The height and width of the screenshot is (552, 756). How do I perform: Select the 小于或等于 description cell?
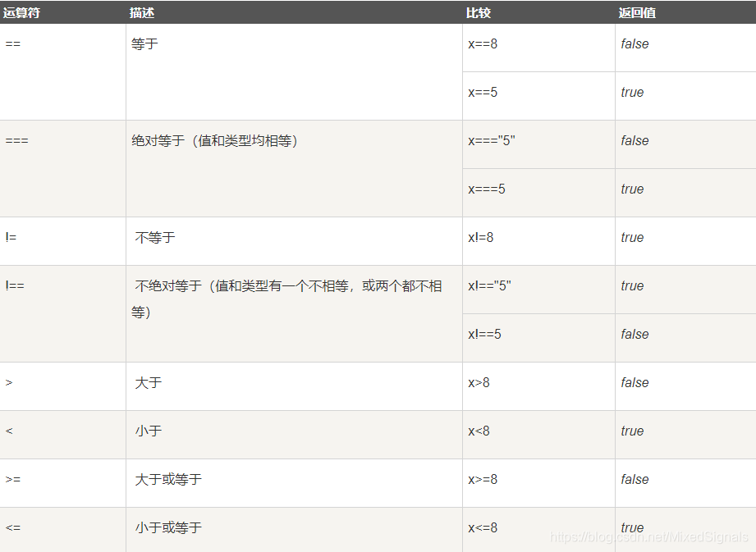(294, 529)
